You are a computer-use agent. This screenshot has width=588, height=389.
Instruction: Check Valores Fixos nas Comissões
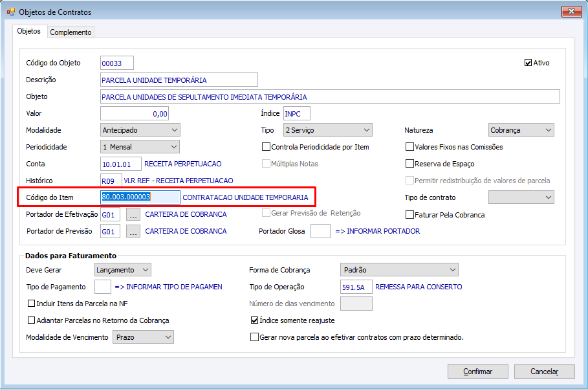tap(409, 147)
